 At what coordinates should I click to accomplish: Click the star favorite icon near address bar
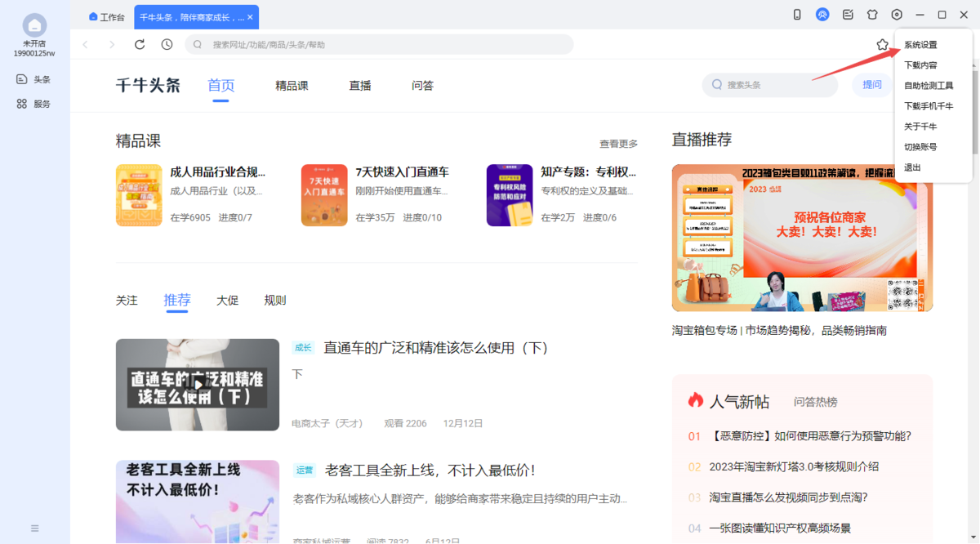click(882, 44)
